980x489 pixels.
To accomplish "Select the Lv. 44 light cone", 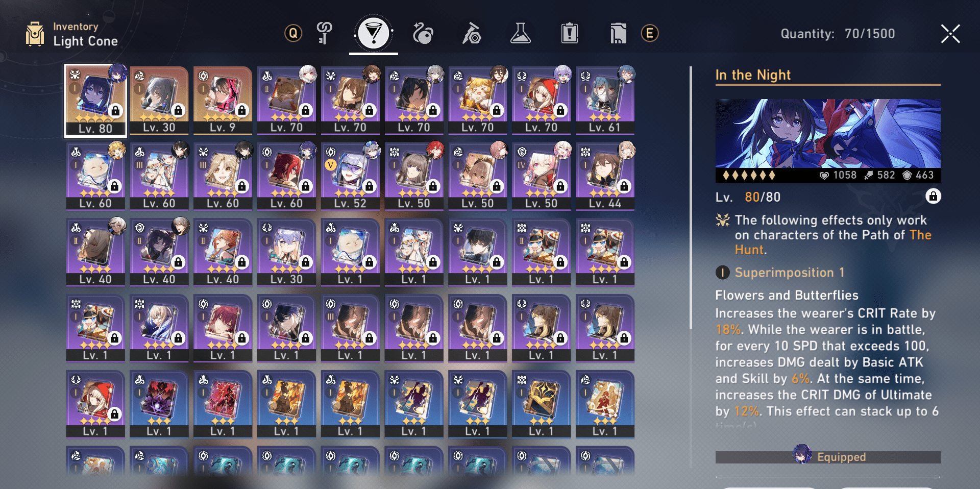I will pyautogui.click(x=605, y=177).
